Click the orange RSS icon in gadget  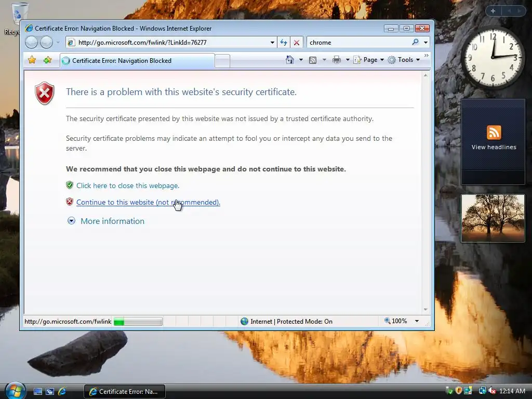[494, 132]
